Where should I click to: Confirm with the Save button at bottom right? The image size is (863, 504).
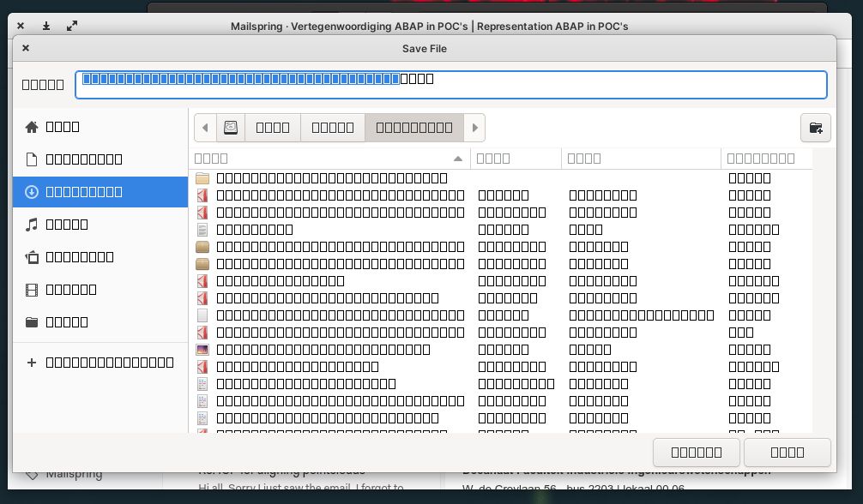point(787,453)
